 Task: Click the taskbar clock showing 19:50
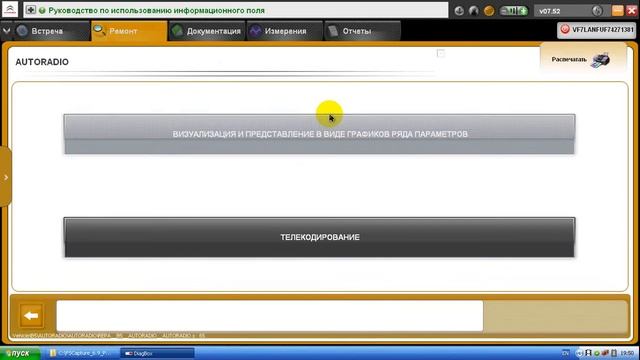click(x=627, y=353)
